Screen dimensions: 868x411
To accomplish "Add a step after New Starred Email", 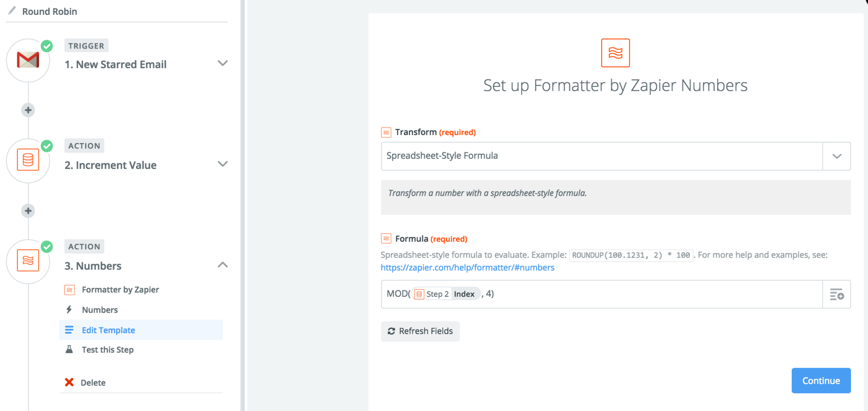I will coord(28,110).
